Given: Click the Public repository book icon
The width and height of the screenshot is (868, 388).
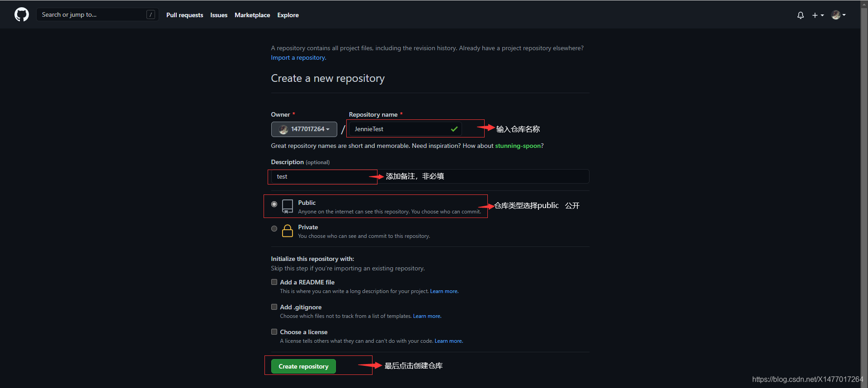Looking at the screenshot, I should [x=288, y=206].
